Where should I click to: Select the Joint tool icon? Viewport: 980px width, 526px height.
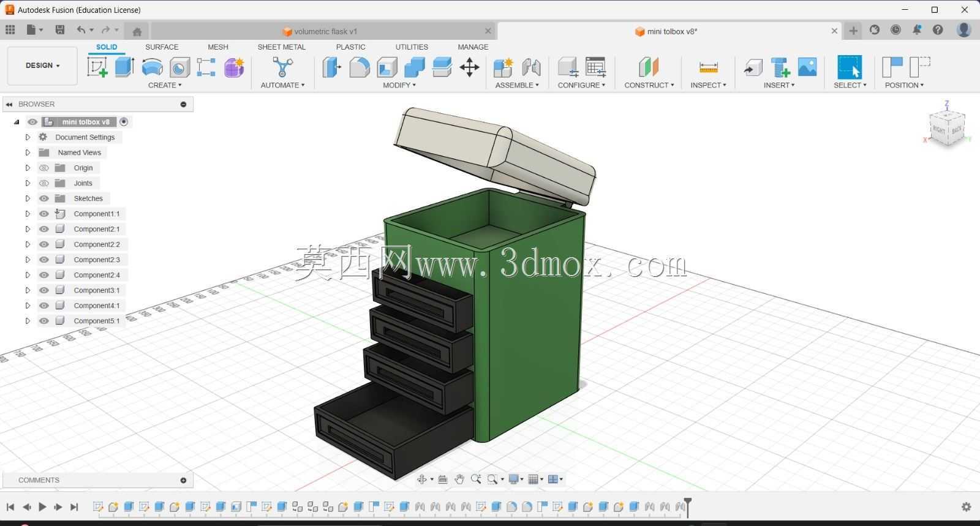coord(531,67)
